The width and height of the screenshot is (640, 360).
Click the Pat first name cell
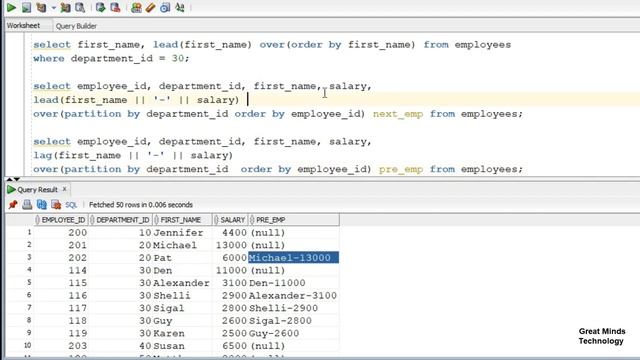point(182,258)
